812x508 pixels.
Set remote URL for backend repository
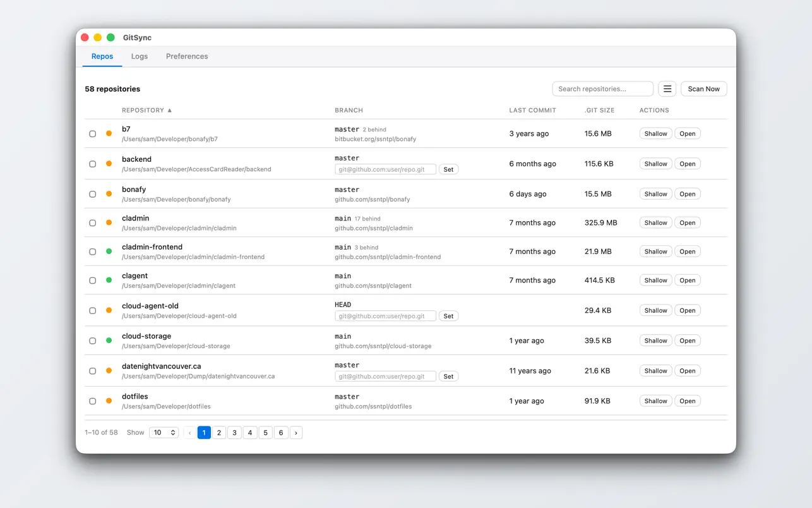tap(448, 169)
